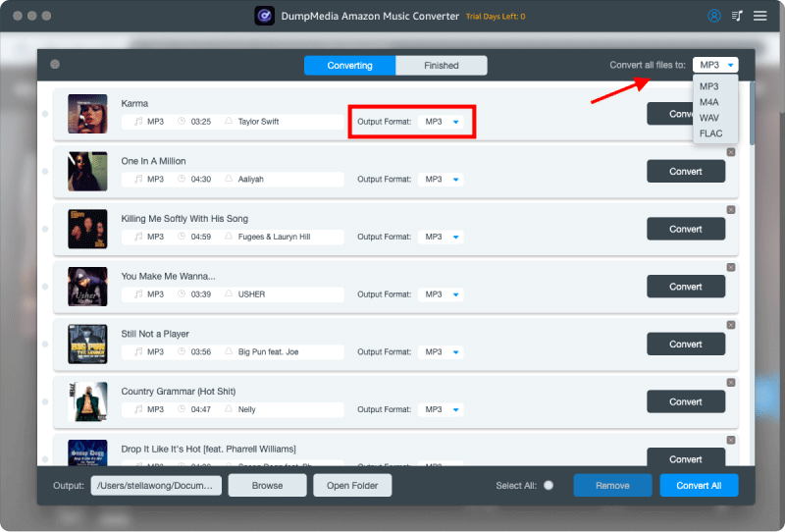Convert the Drop It Like It's Hot track

click(686, 456)
